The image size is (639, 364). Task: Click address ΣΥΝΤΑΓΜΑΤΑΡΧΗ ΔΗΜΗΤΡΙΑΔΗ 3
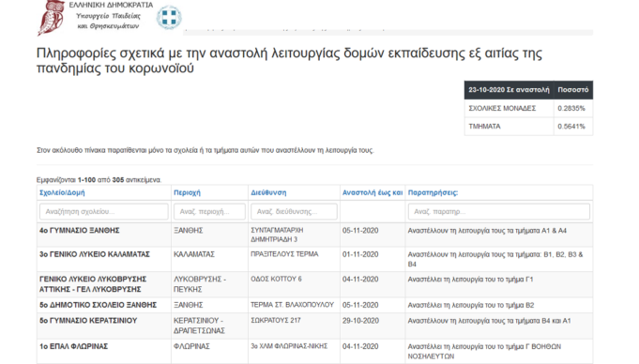tap(277, 235)
